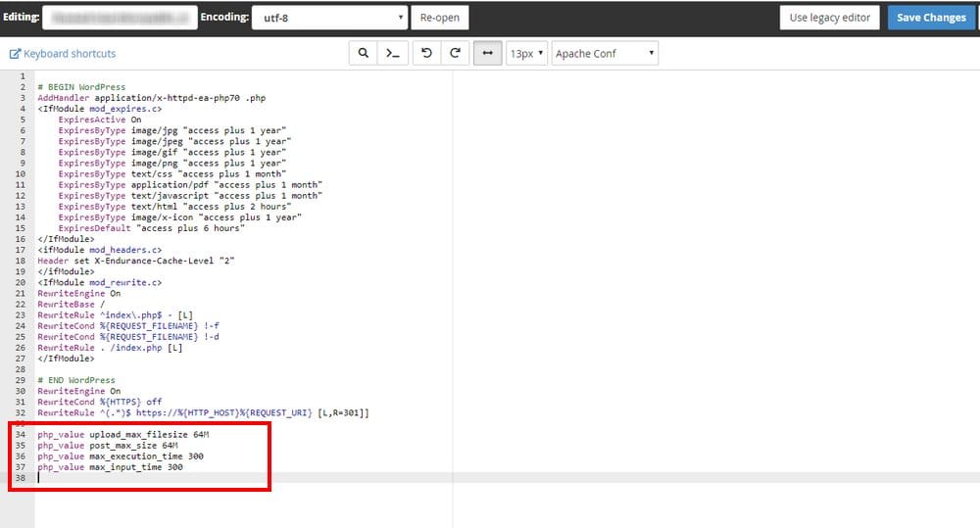The width and height of the screenshot is (980, 528).
Task: Click php_value max_execution_time 300 line
Action: pyautogui.click(x=121, y=456)
